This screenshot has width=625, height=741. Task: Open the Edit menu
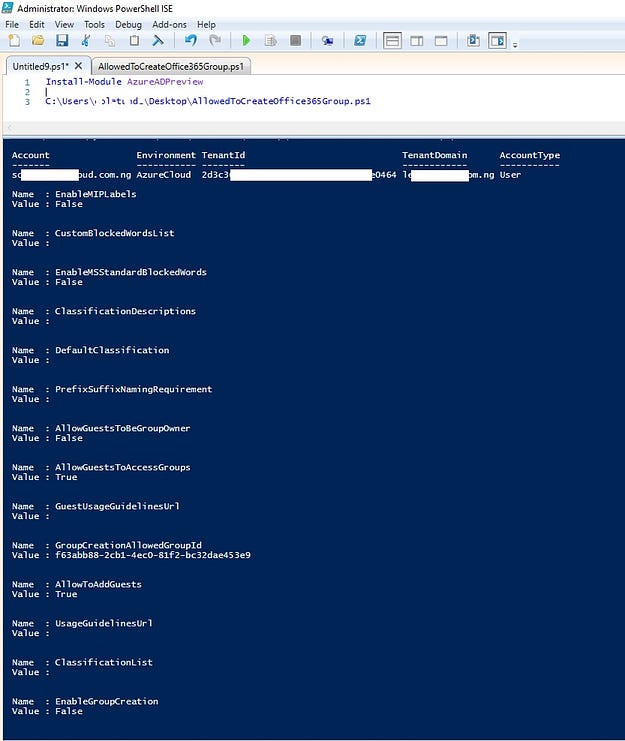point(36,25)
